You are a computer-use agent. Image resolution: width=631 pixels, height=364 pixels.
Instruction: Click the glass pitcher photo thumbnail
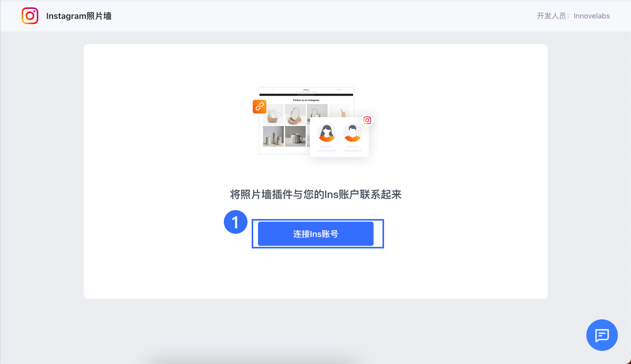[x=273, y=114]
